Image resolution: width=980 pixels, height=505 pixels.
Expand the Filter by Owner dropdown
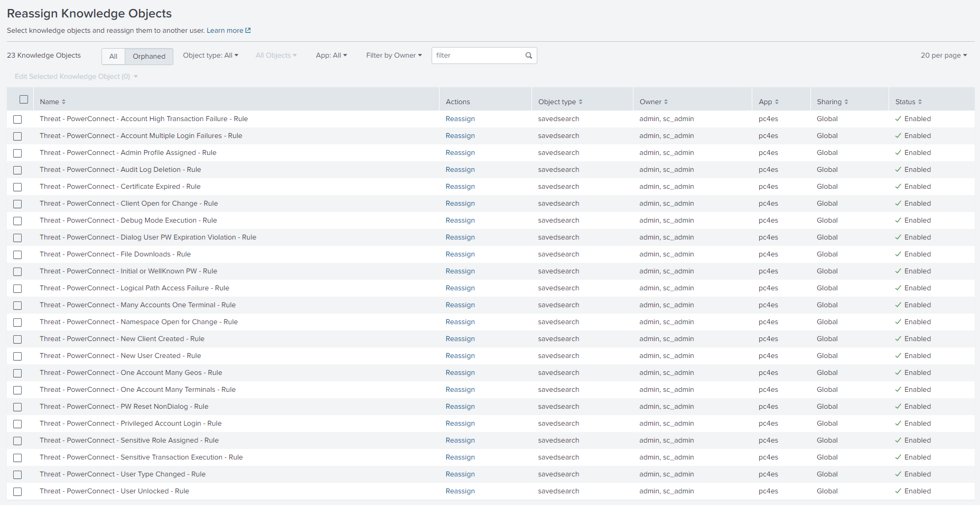tap(394, 56)
